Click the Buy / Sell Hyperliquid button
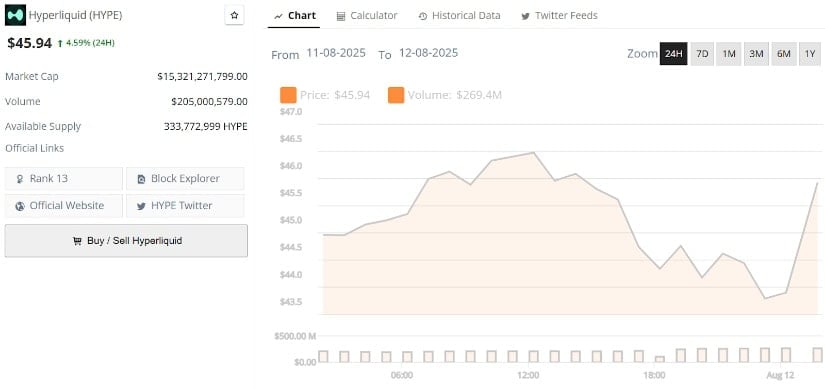The height and width of the screenshot is (389, 825). click(126, 241)
